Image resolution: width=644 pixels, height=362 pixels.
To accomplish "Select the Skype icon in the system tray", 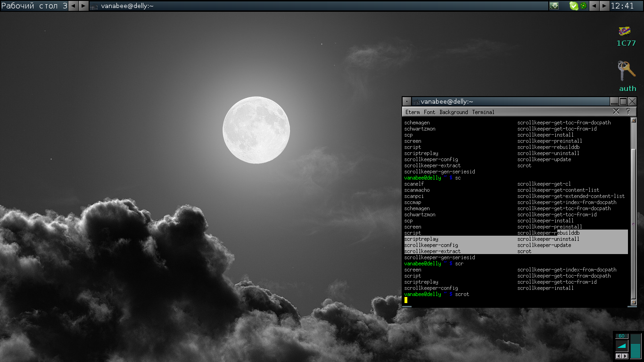I will [x=573, y=5].
